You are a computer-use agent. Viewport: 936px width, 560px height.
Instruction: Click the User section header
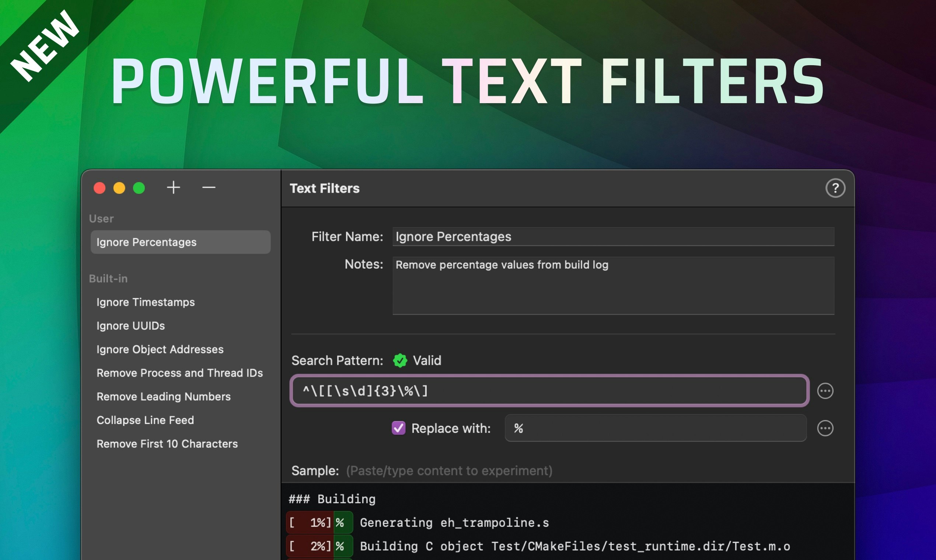pyautogui.click(x=101, y=219)
